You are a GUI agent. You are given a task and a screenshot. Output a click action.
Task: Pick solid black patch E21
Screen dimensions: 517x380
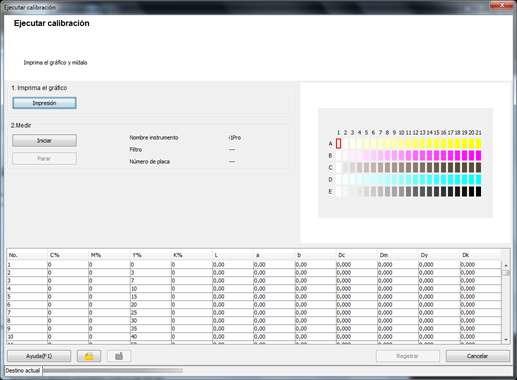click(478, 191)
